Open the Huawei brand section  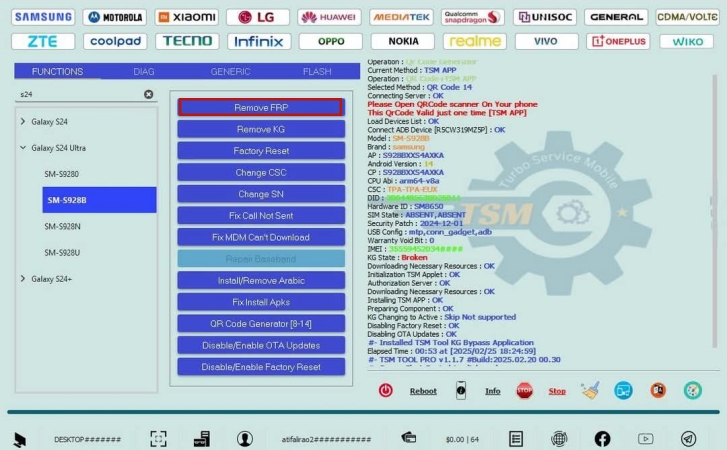point(329,17)
